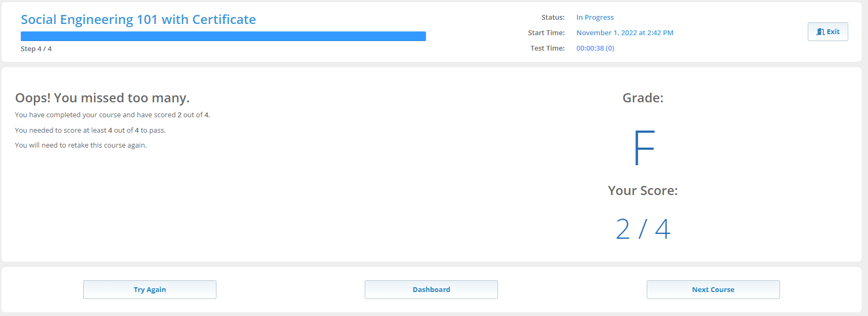The height and width of the screenshot is (316, 868).
Task: Click the Oops! You missed too many heading
Action: pyautogui.click(x=102, y=98)
